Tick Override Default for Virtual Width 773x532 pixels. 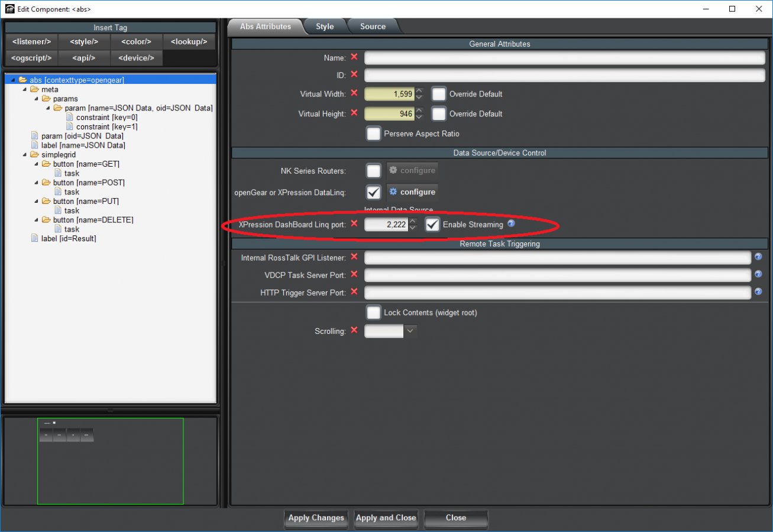[438, 94]
